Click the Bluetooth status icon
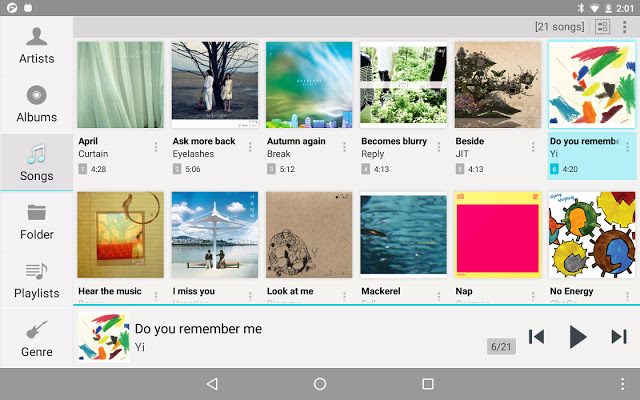Screen dimensions: 640x400 coord(581,8)
